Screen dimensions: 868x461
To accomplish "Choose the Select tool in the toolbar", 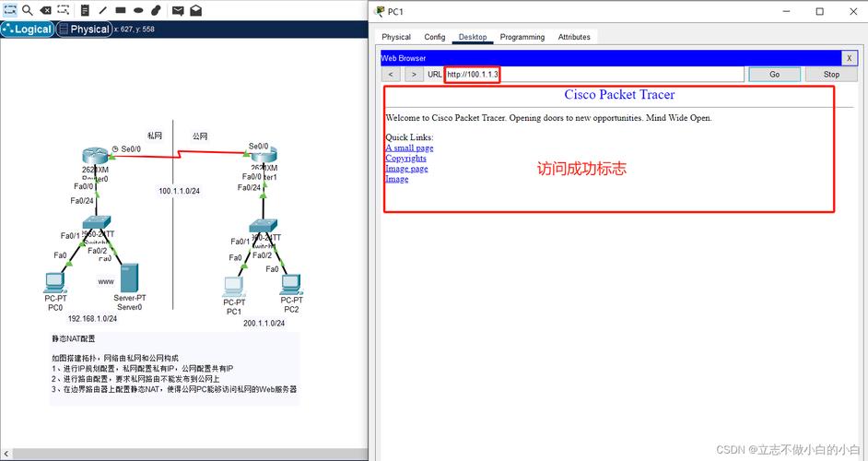I will (x=10, y=10).
